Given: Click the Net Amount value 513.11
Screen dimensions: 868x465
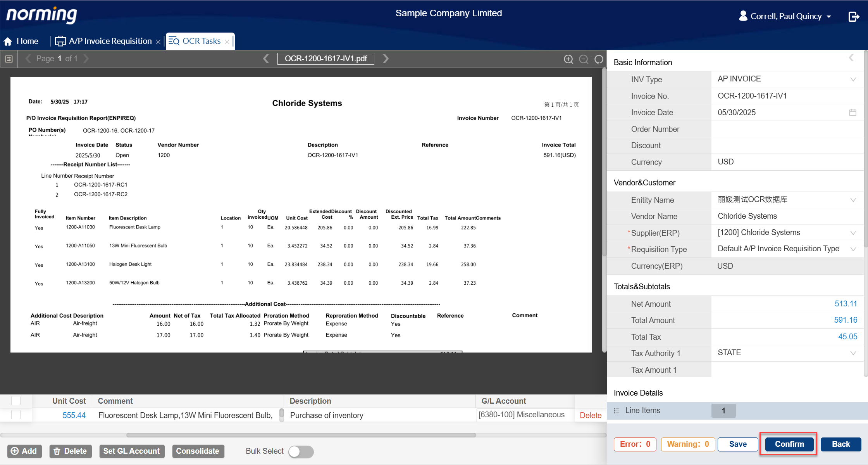Looking at the screenshot, I should pos(846,304).
